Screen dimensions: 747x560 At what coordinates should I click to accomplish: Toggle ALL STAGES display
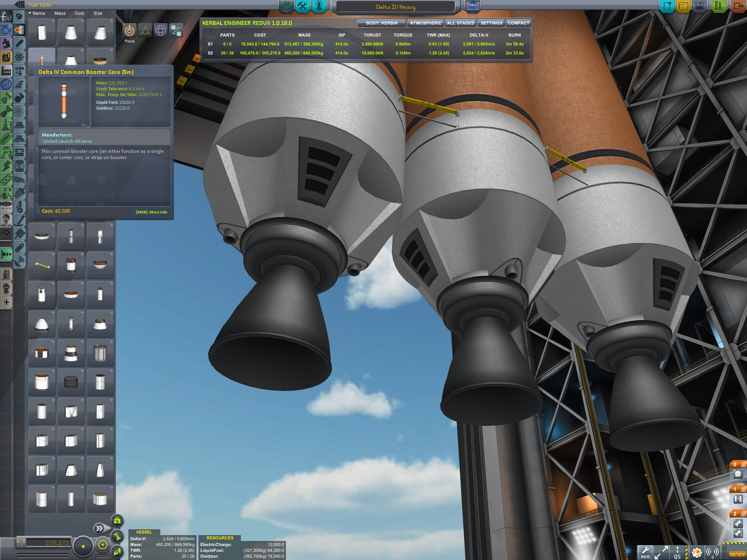[461, 23]
